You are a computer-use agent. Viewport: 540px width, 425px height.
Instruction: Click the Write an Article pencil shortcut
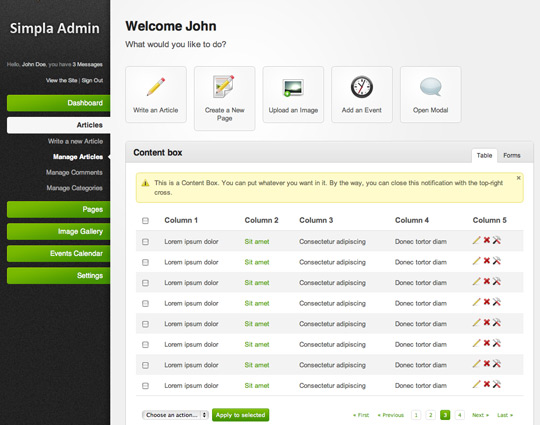[156, 94]
